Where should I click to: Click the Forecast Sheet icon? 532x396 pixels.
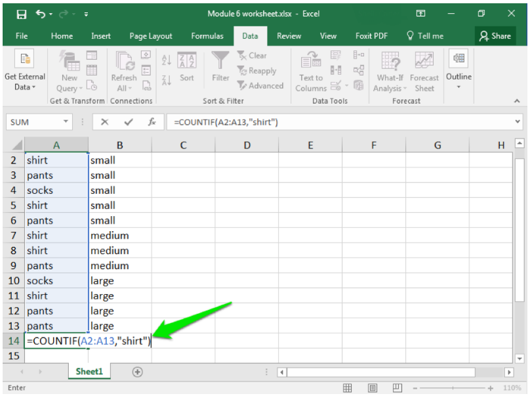424,71
